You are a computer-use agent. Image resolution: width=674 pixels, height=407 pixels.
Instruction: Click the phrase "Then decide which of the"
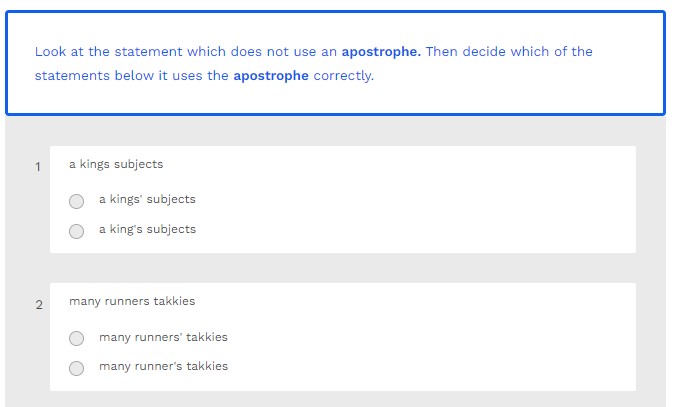coord(509,52)
